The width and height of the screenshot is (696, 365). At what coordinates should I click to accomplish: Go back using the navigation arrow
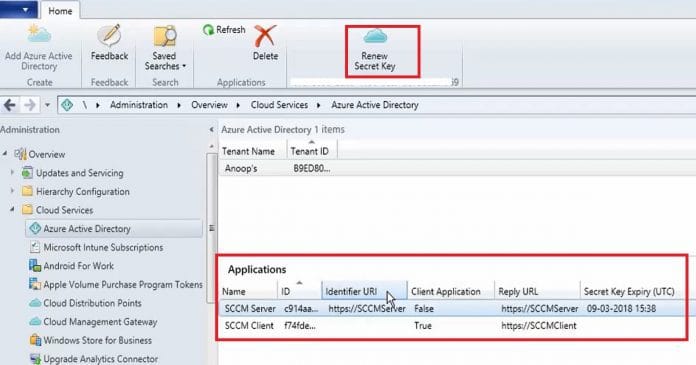(x=10, y=105)
